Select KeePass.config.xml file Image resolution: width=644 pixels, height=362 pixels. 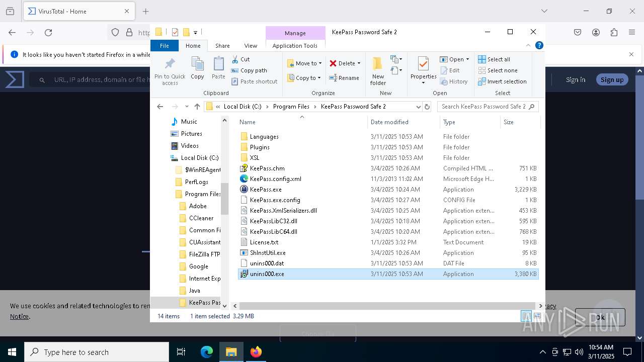coord(276,179)
